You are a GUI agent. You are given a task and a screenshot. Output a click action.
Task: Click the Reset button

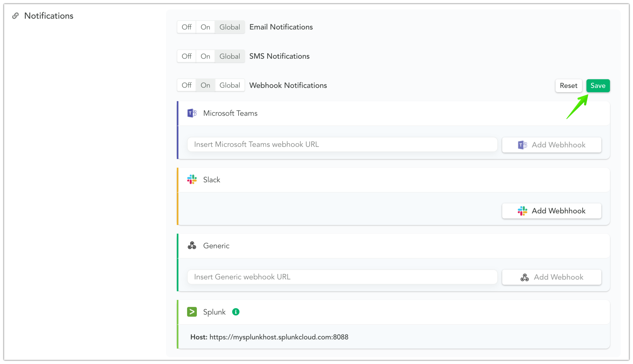point(568,86)
